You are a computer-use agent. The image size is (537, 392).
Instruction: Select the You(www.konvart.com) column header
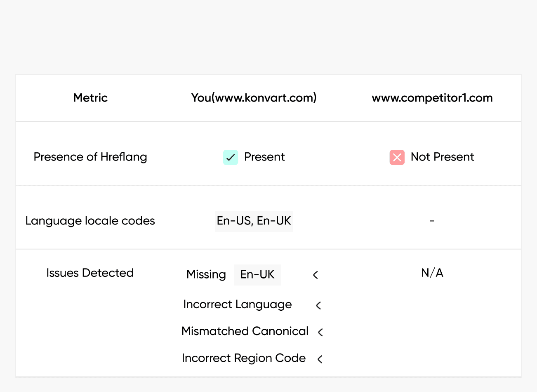click(x=254, y=98)
